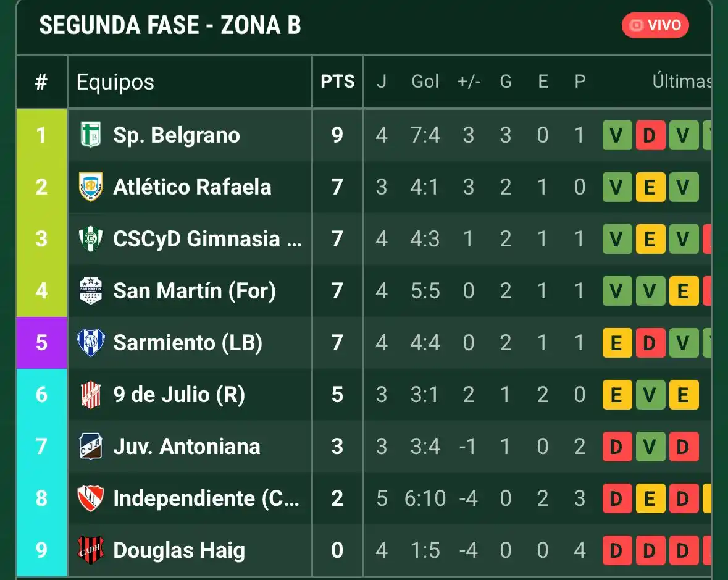
Task: Sort the table by the PTS header
Action: [337, 82]
